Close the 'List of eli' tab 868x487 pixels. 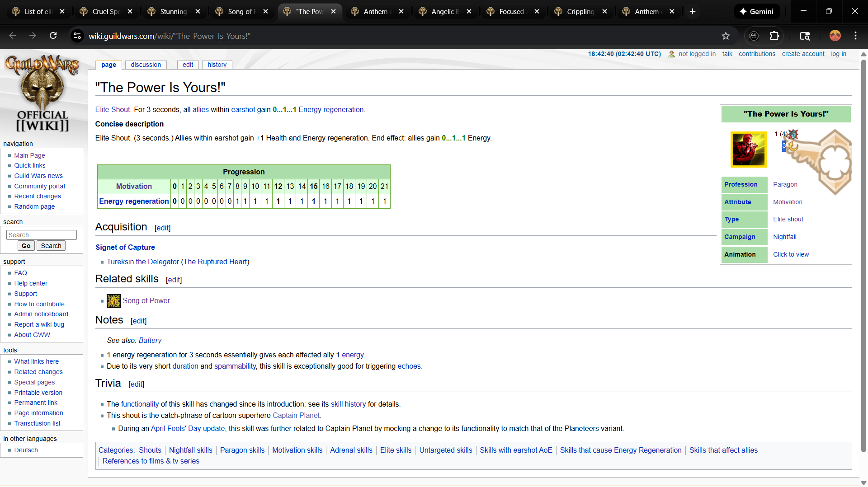(62, 11)
